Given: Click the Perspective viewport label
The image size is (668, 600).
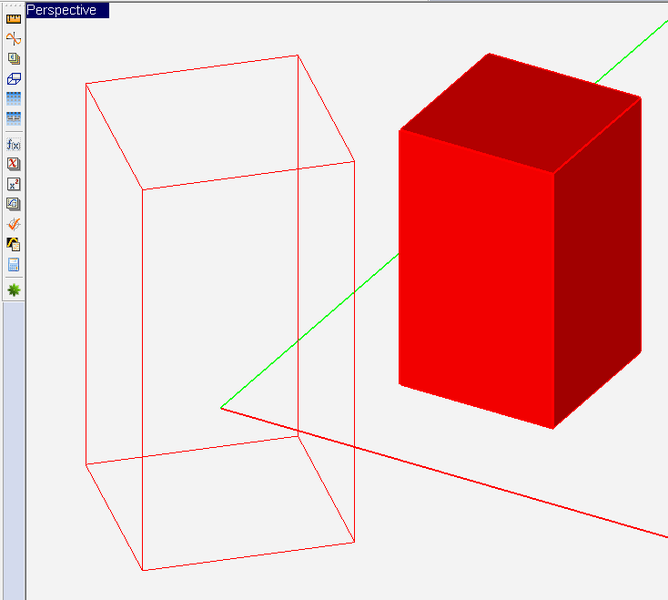Looking at the screenshot, I should coord(67,10).
